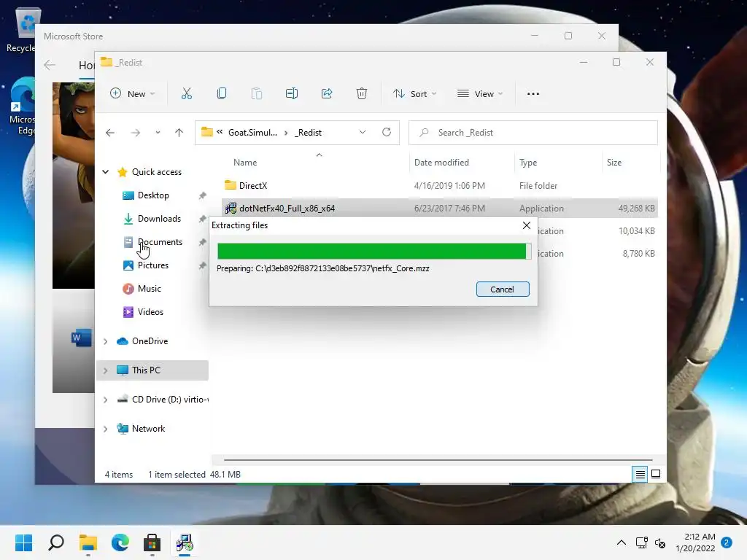Open the View layout dropdown
Viewport: 747px width, 560px height.
480,94
